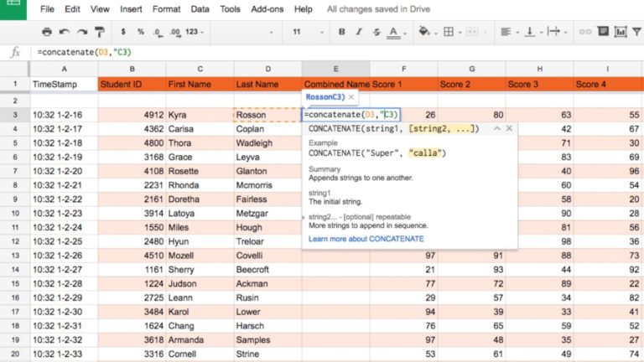Toggle Bold formatting
This screenshot has width=644, height=362.
coord(341,32)
